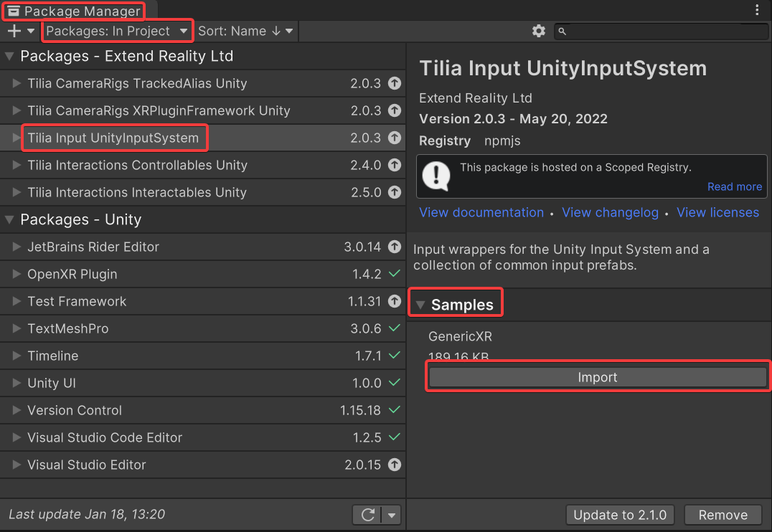Click the green checkmark beside TextMeshPro

click(395, 328)
